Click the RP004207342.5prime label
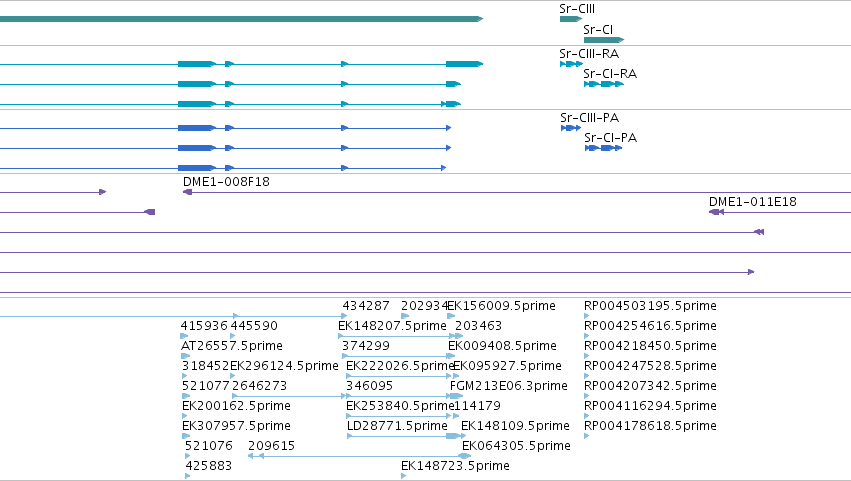 (x=650, y=386)
